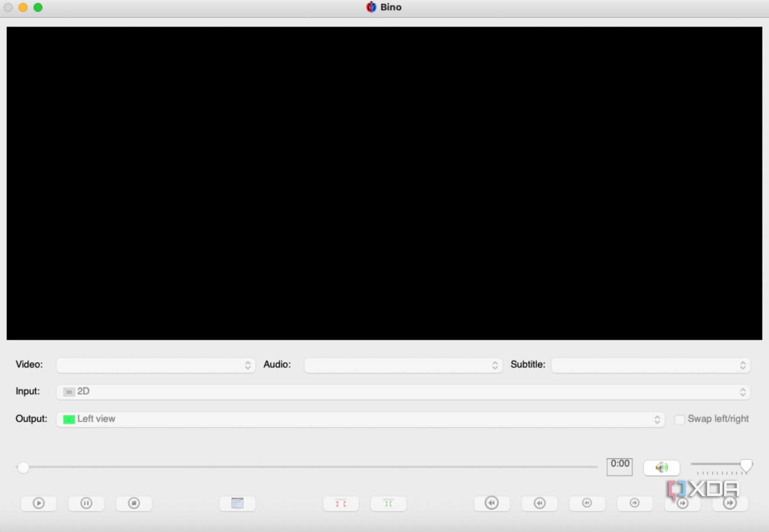Open the Output dropdown showing Left view
The image size is (769, 532).
pos(360,419)
